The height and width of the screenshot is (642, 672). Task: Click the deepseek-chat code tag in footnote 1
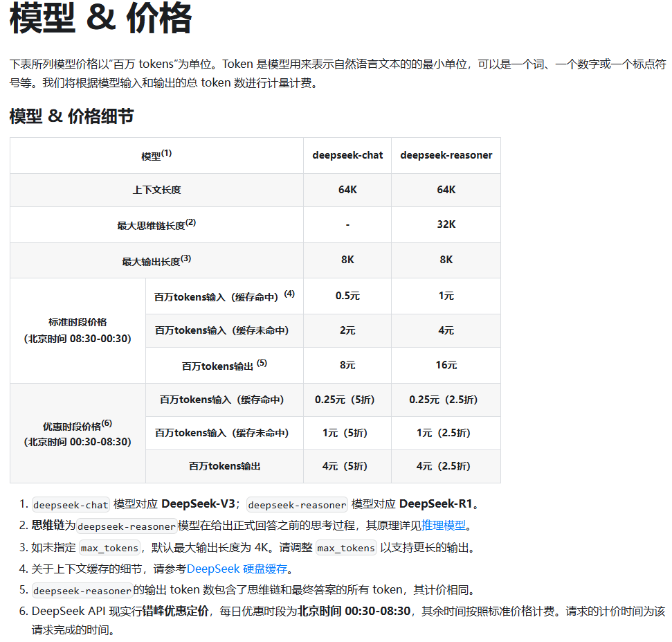[x=71, y=505]
